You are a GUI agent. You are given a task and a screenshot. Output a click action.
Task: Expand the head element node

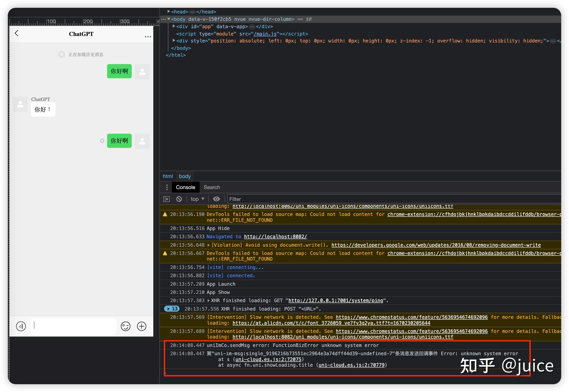point(169,11)
